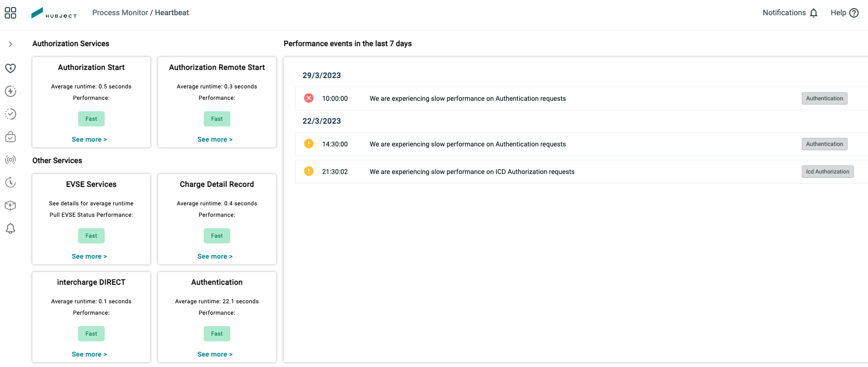Viewport: 868px width, 367px height.
Task: Click Fast badge on Authentication card
Action: [x=217, y=334]
